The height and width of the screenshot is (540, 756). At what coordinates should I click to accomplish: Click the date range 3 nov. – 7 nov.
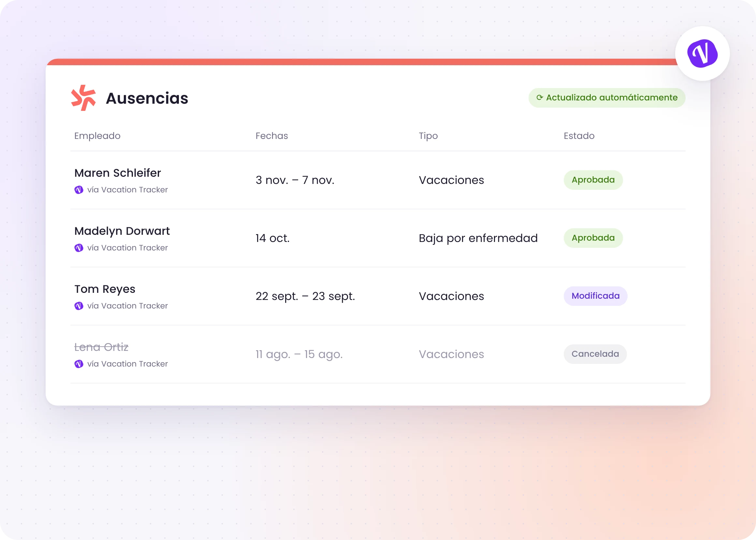pos(295,180)
